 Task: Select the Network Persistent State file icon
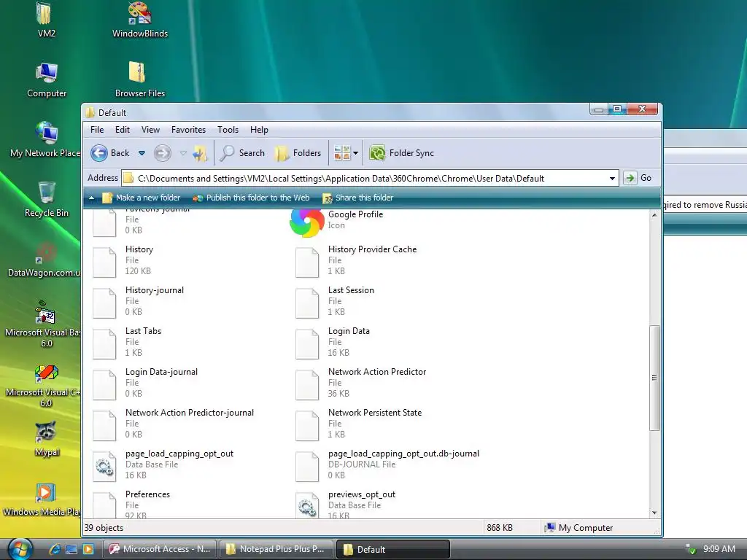tap(307, 426)
